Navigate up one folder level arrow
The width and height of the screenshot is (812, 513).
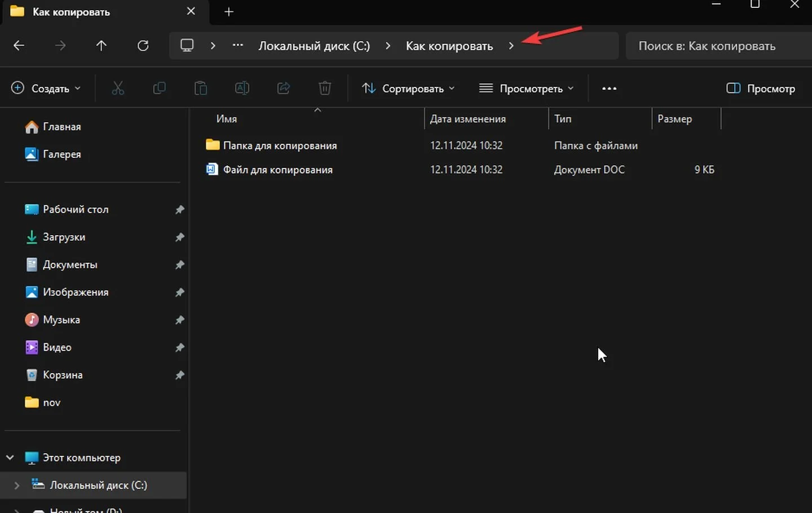coord(101,46)
